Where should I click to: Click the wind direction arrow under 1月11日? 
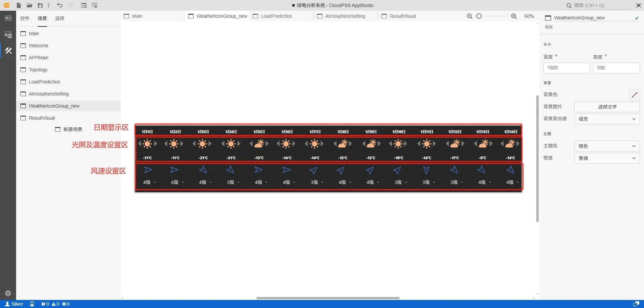(426, 170)
